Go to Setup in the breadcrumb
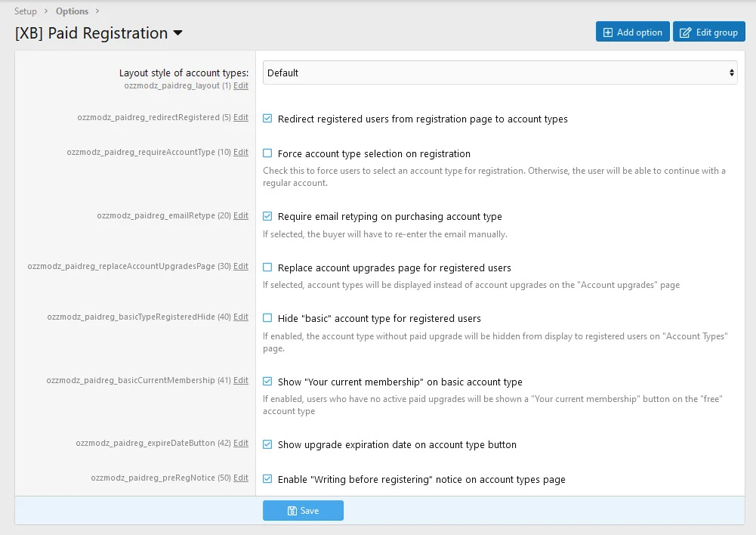756x535 pixels. click(26, 11)
